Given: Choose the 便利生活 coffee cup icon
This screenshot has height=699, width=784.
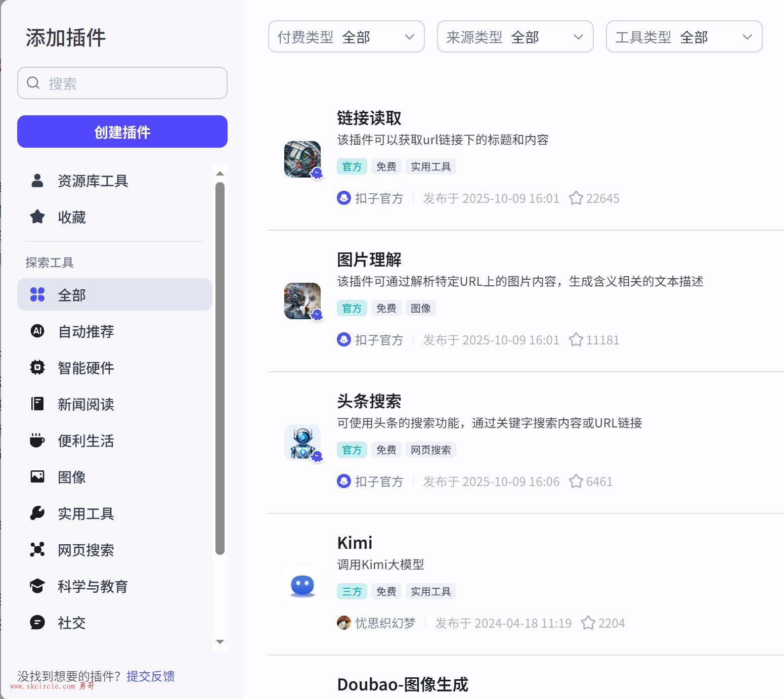Looking at the screenshot, I should pyautogui.click(x=37, y=440).
